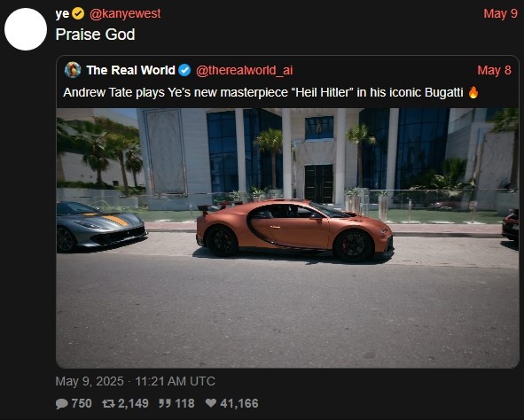The width and height of the screenshot is (524, 420).
Task: Open the quoted post's May 8 date
Action: 494,71
